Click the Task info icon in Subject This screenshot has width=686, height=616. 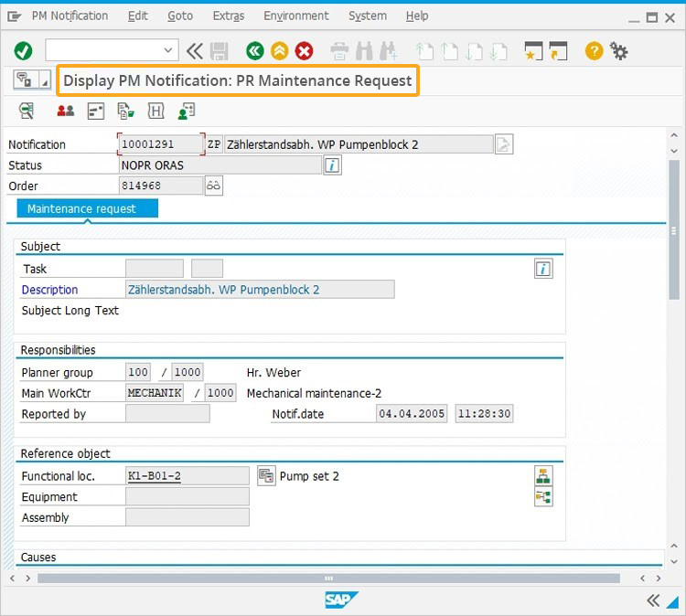click(543, 269)
